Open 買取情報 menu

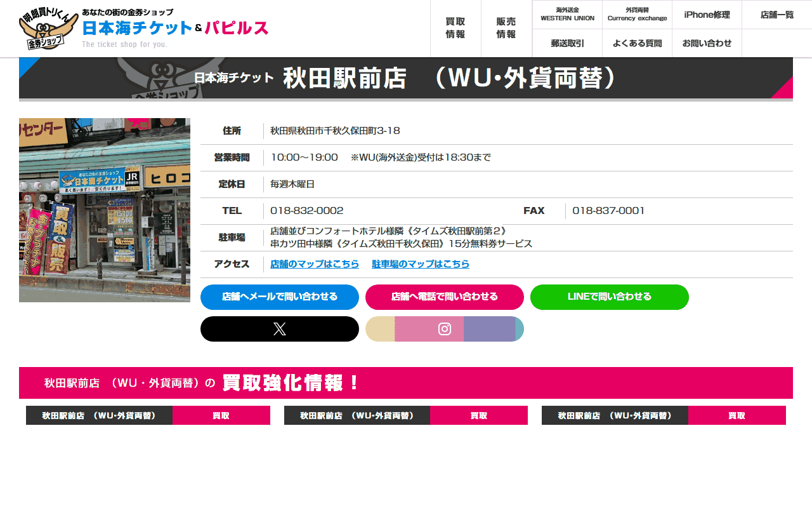click(455, 29)
